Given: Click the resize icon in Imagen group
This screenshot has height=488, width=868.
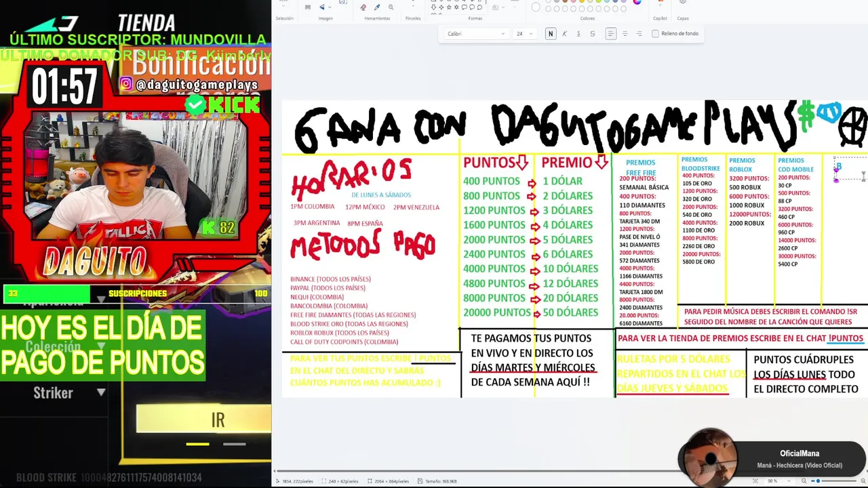Looking at the screenshot, I should (307, 7).
